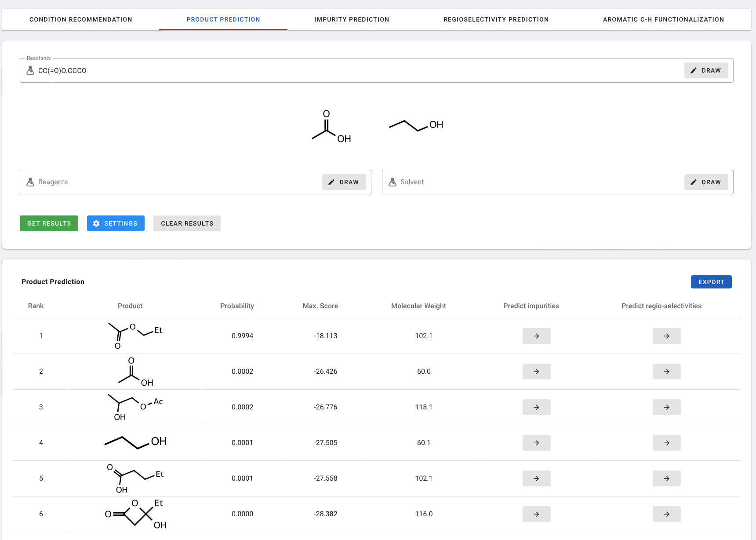Go to Aromatic C-H Functionalization tab

tap(663, 19)
